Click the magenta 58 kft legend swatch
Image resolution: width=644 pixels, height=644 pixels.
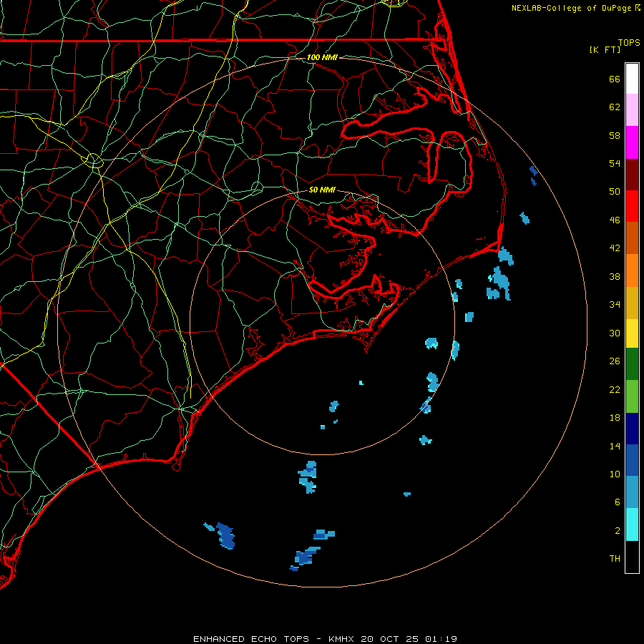pyautogui.click(x=632, y=142)
